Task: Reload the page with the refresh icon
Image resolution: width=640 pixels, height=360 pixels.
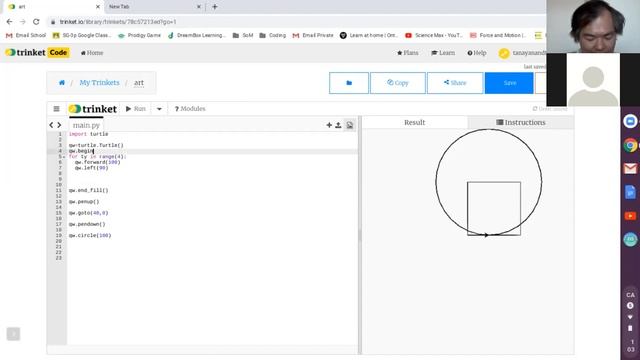Action: point(36,22)
